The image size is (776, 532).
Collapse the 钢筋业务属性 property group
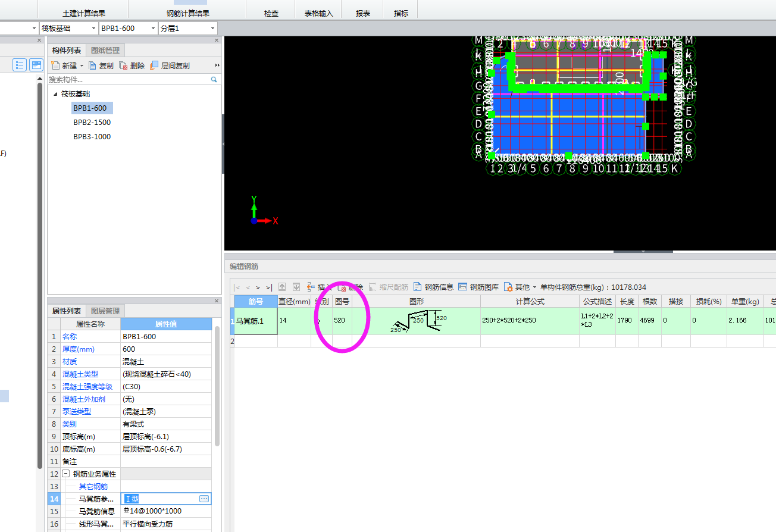[65, 474]
